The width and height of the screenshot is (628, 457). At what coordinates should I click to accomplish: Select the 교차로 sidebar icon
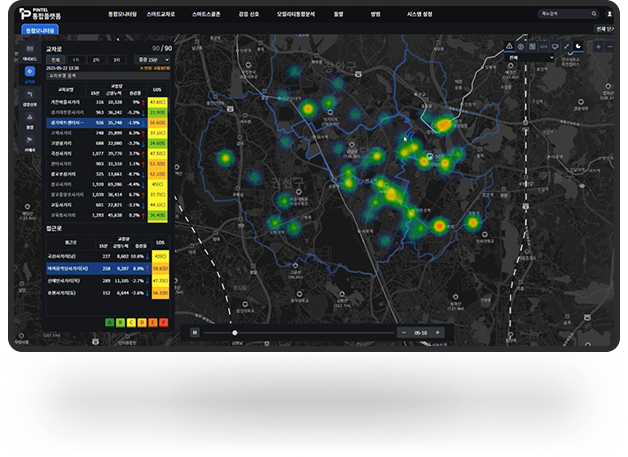click(x=28, y=71)
